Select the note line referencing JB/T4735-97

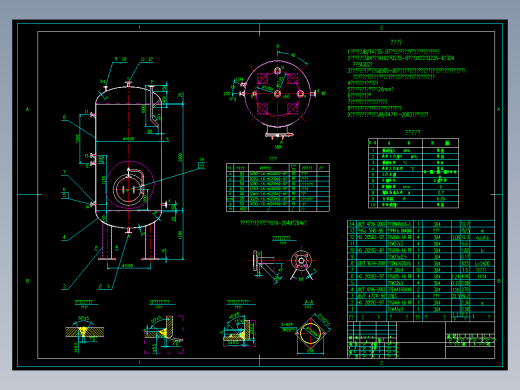[x=394, y=52]
